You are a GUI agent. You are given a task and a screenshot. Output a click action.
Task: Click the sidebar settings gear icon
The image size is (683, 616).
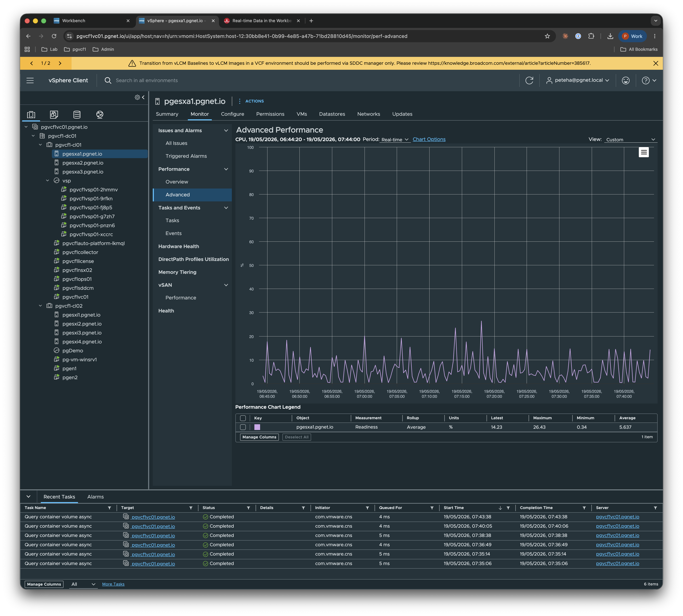pos(137,97)
